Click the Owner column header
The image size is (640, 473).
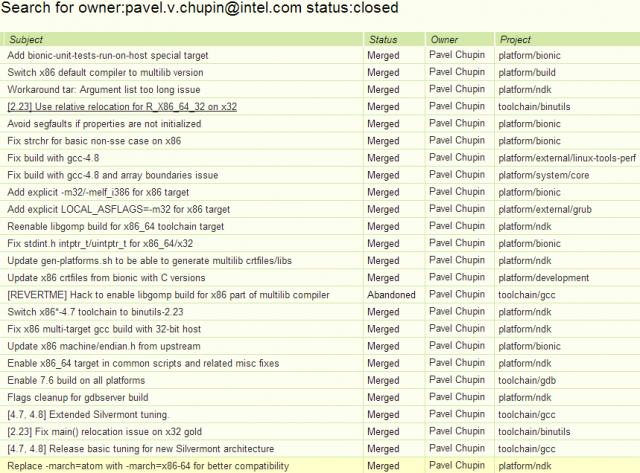pos(444,40)
